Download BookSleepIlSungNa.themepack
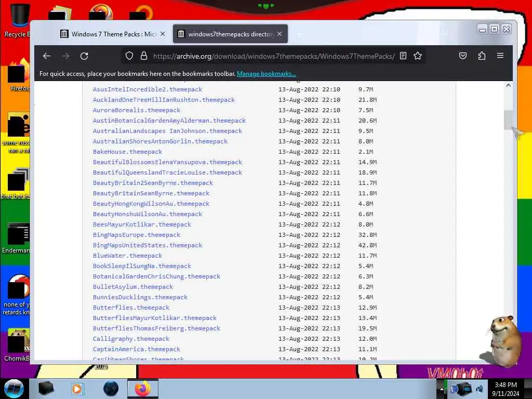Image resolution: width=532 pixels, height=399 pixels. [142, 266]
